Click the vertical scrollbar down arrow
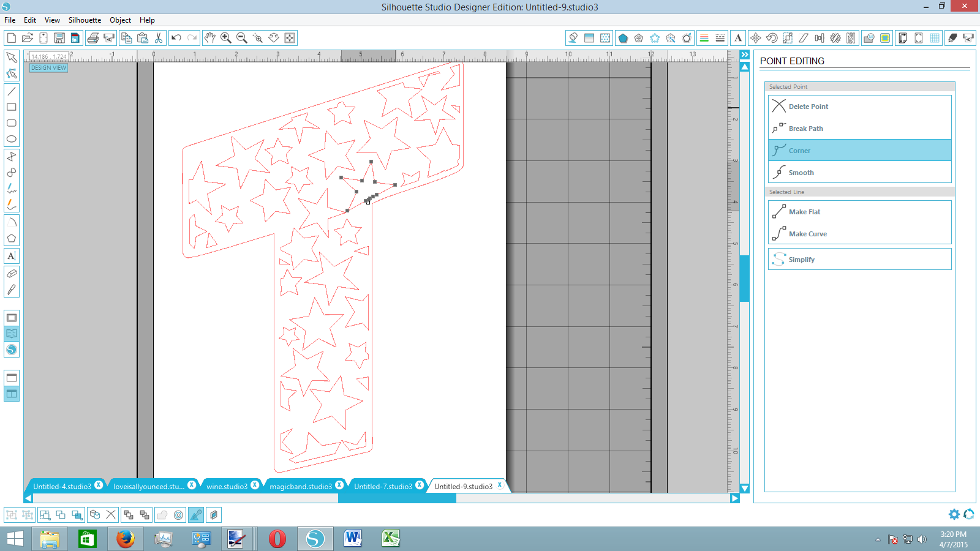Image resolution: width=980 pixels, height=551 pixels. [745, 488]
